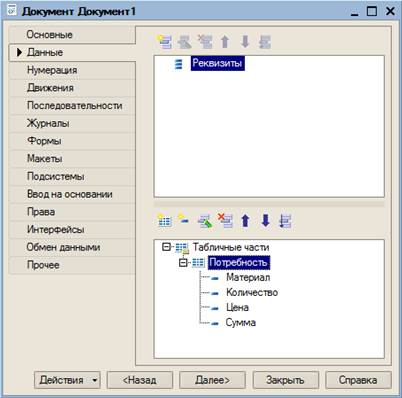Delete tabular item with red cross icon
The width and height of the screenshot is (402, 398).
coord(225,220)
